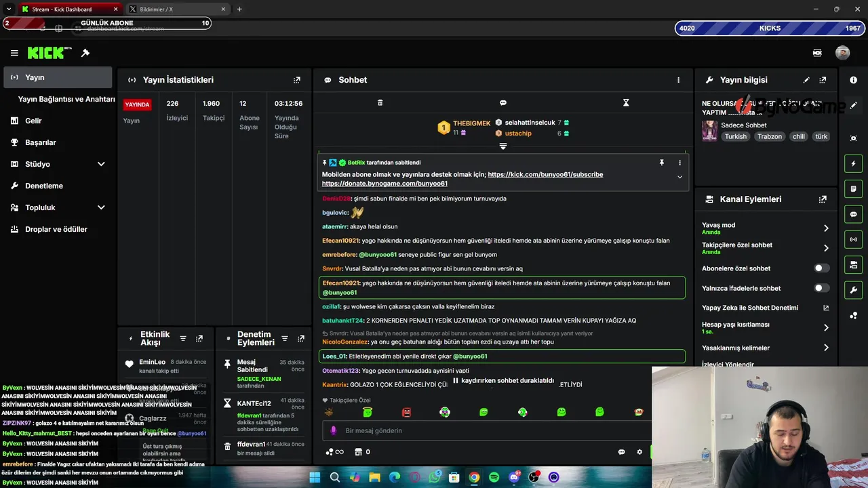Open the profile avatar menu
868x488 pixels.
pos(842,53)
